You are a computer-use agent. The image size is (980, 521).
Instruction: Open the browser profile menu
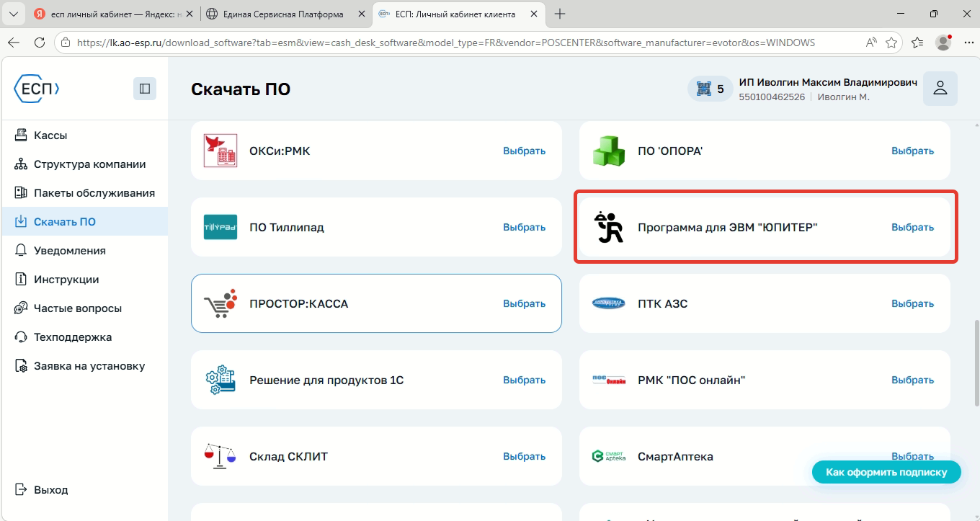(943, 43)
